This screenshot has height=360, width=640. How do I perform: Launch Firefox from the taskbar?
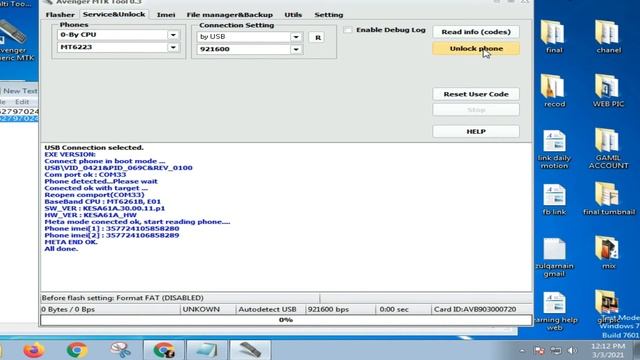[33, 350]
